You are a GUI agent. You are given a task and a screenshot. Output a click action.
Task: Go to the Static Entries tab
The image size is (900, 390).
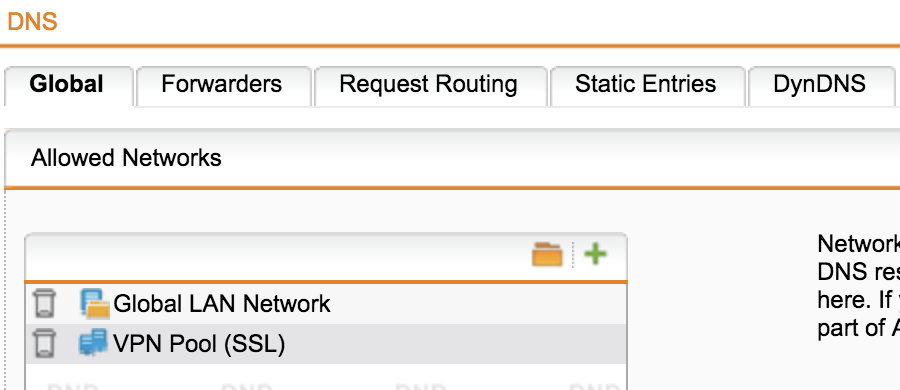tap(647, 86)
